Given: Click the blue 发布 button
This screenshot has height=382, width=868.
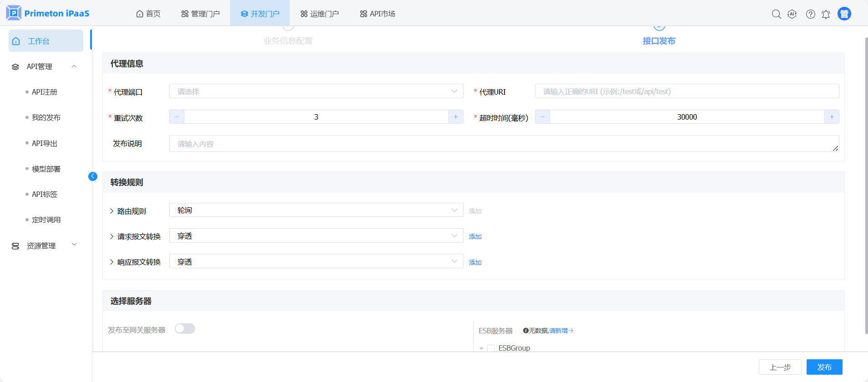Looking at the screenshot, I should point(824,367).
